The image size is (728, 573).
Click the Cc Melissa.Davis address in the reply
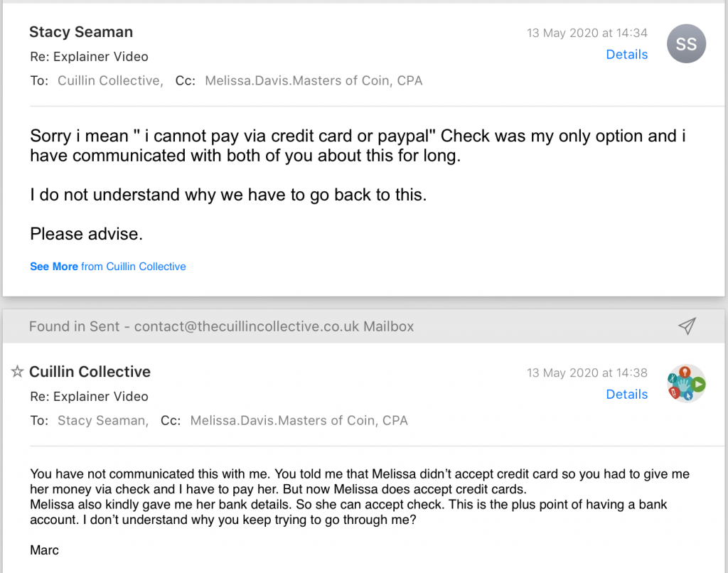click(x=299, y=421)
